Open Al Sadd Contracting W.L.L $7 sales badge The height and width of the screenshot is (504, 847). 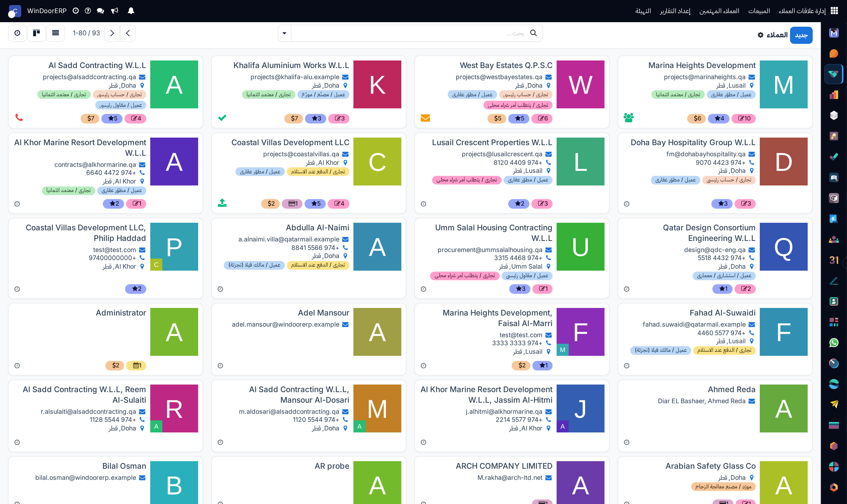tap(90, 118)
